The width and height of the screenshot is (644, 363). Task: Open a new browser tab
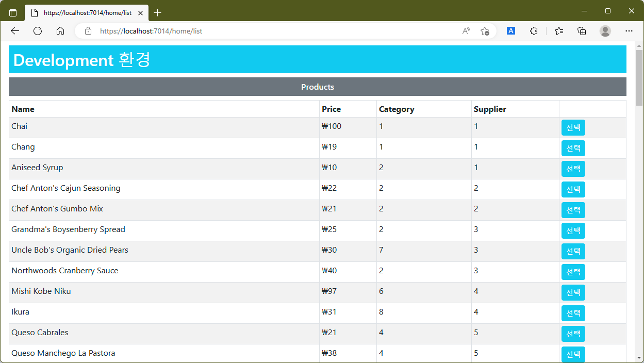[x=158, y=13]
